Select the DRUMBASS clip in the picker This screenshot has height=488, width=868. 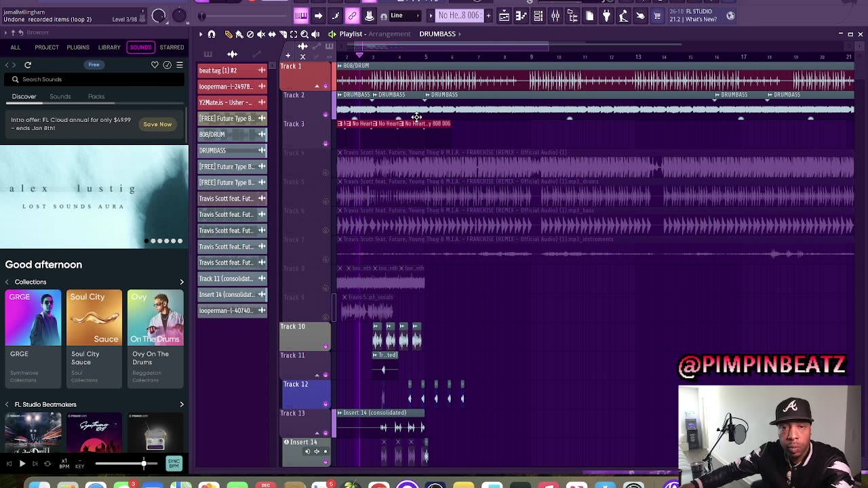coord(233,150)
